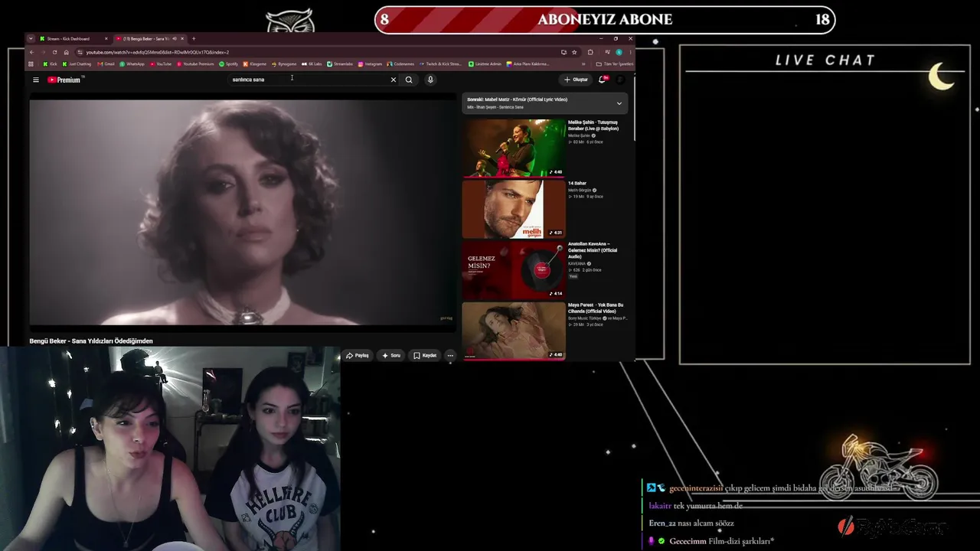This screenshot has width=980, height=551.
Task: Open the Instagram bookmark
Action: pyautogui.click(x=371, y=64)
